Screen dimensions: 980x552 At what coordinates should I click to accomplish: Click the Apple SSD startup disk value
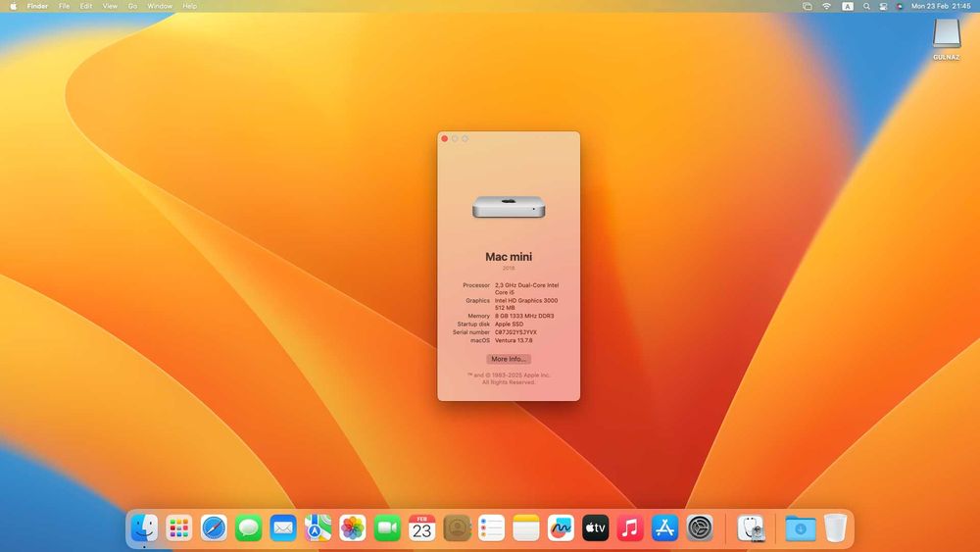(510, 325)
